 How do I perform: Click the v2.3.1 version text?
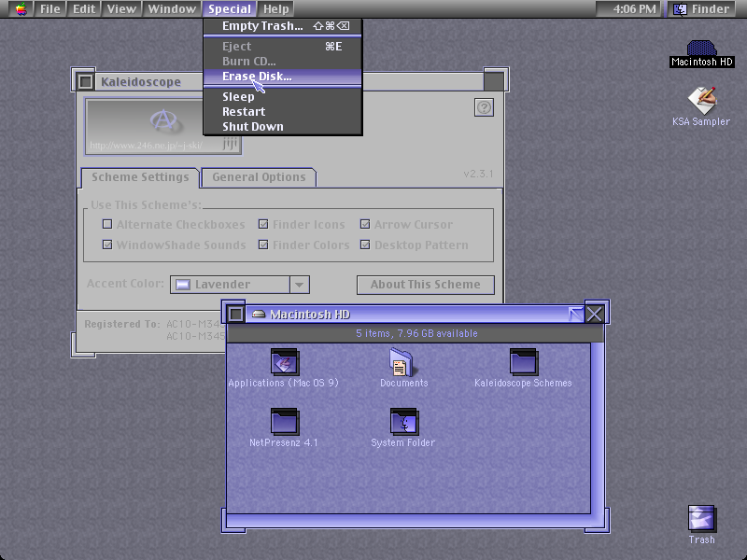click(x=478, y=174)
